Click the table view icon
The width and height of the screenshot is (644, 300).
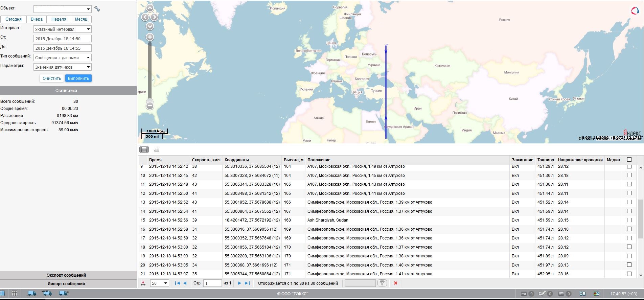pyautogui.click(x=144, y=149)
